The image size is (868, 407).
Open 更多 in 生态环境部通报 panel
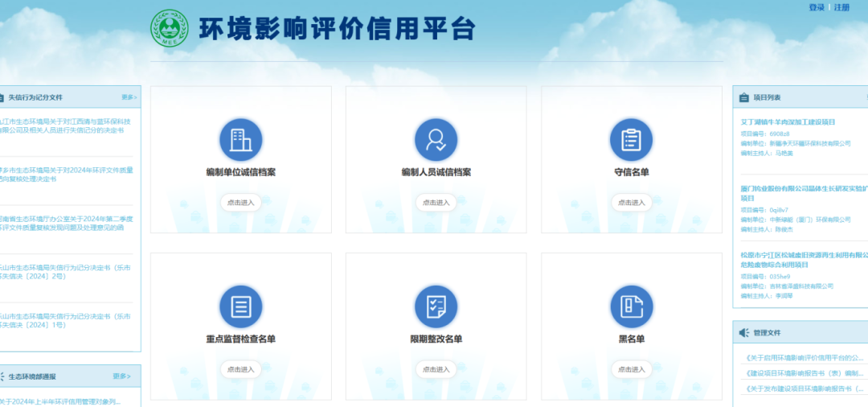[x=122, y=376]
